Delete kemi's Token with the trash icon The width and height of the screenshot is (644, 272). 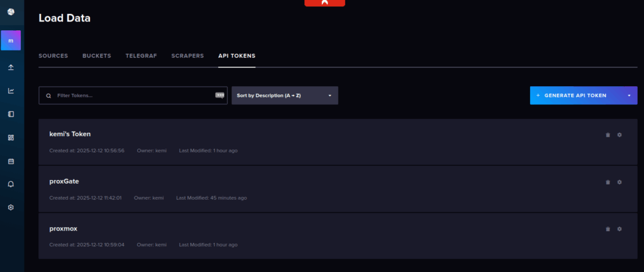point(608,135)
